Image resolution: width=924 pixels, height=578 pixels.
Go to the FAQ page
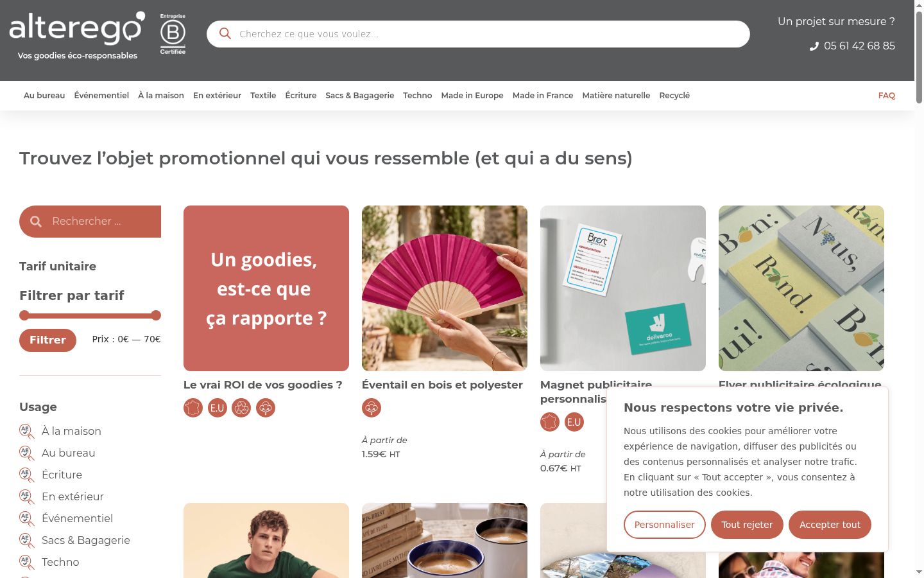[887, 96]
